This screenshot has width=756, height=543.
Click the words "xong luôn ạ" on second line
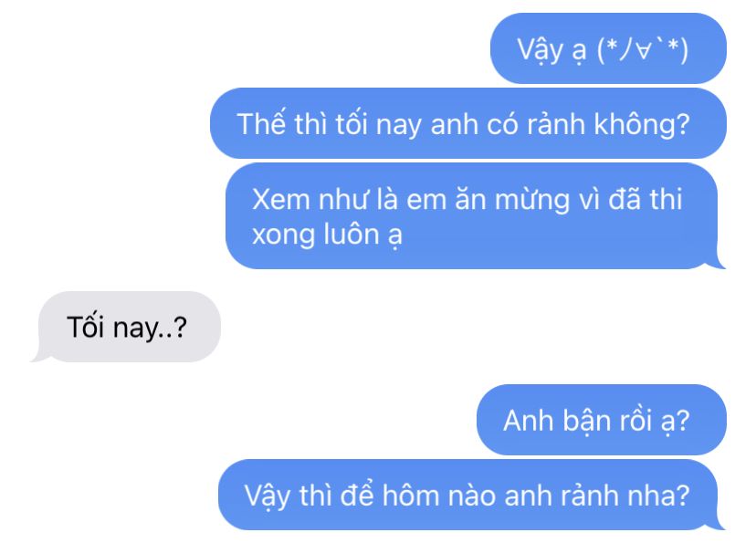point(327,235)
